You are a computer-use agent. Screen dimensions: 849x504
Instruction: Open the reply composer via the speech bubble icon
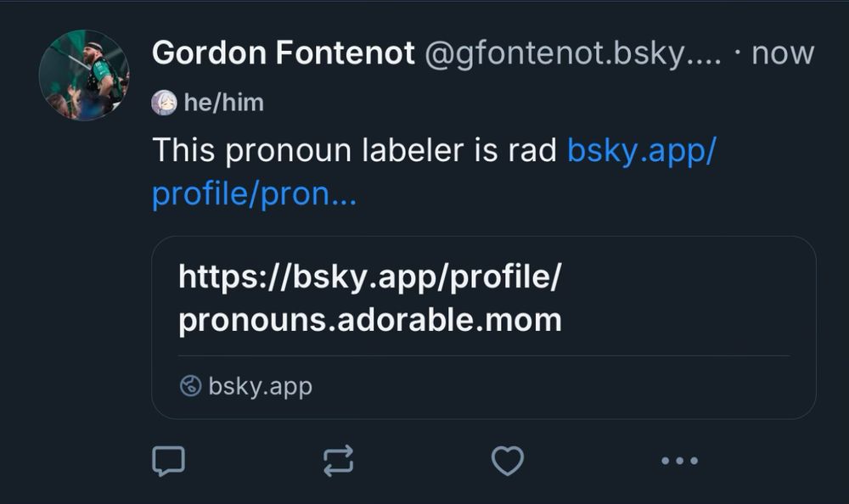(x=169, y=461)
